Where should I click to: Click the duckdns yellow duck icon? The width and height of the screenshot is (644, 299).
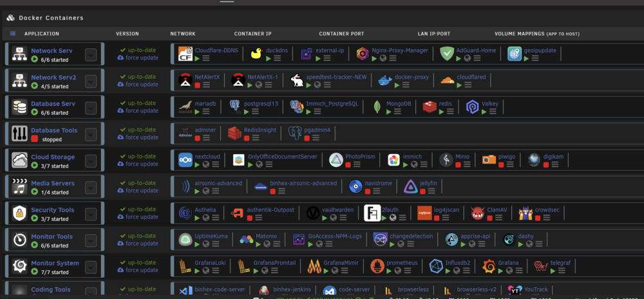(x=257, y=53)
